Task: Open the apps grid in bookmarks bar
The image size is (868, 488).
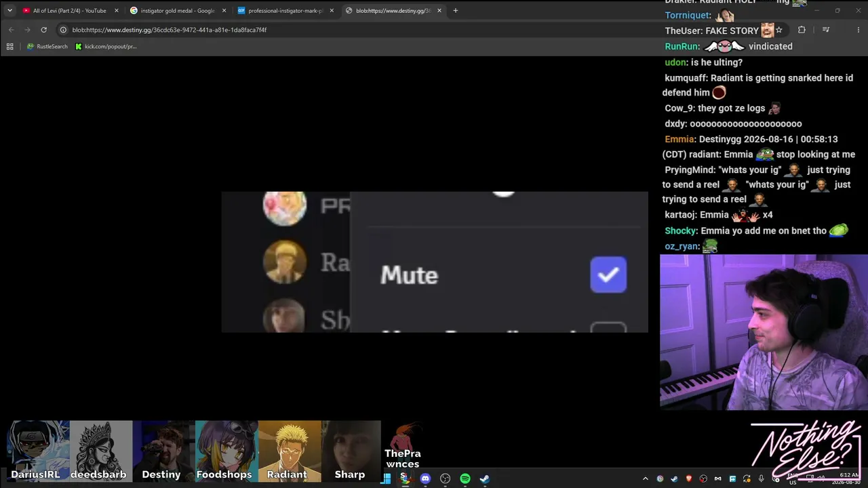Action: [9, 47]
